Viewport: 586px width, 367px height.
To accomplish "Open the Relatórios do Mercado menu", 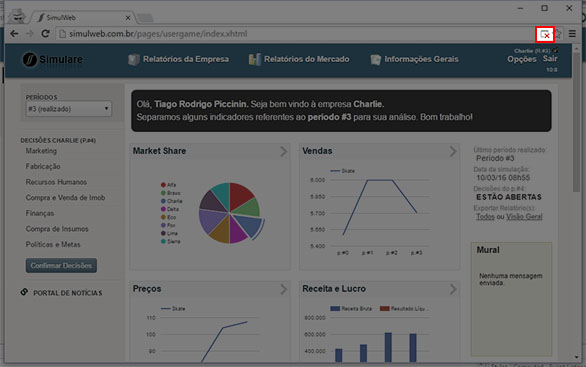I will 299,59.
